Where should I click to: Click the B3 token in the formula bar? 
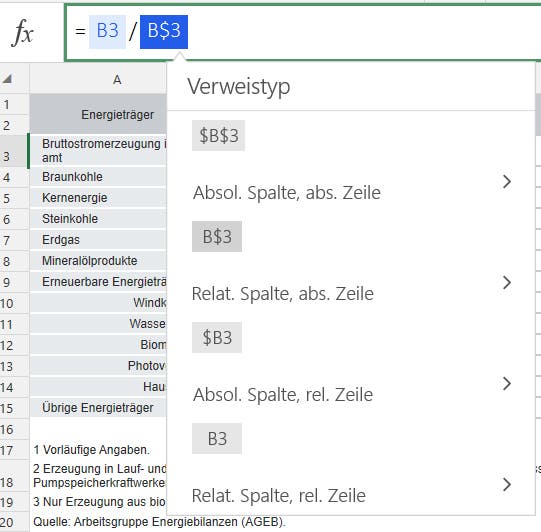click(x=107, y=32)
